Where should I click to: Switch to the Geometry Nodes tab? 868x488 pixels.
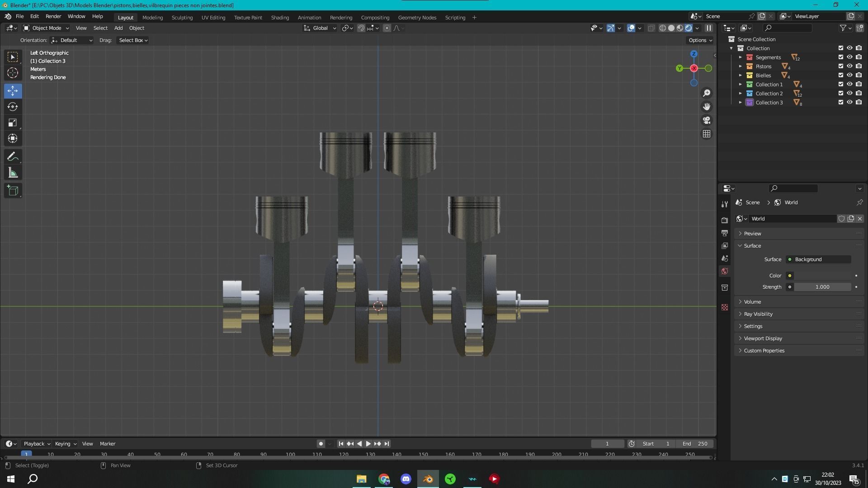tap(417, 18)
